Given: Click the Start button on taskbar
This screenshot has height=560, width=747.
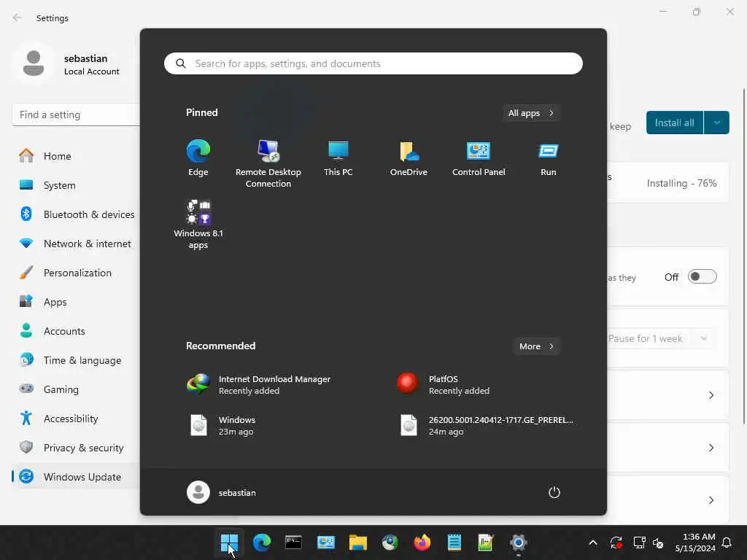Looking at the screenshot, I should click(x=229, y=542).
